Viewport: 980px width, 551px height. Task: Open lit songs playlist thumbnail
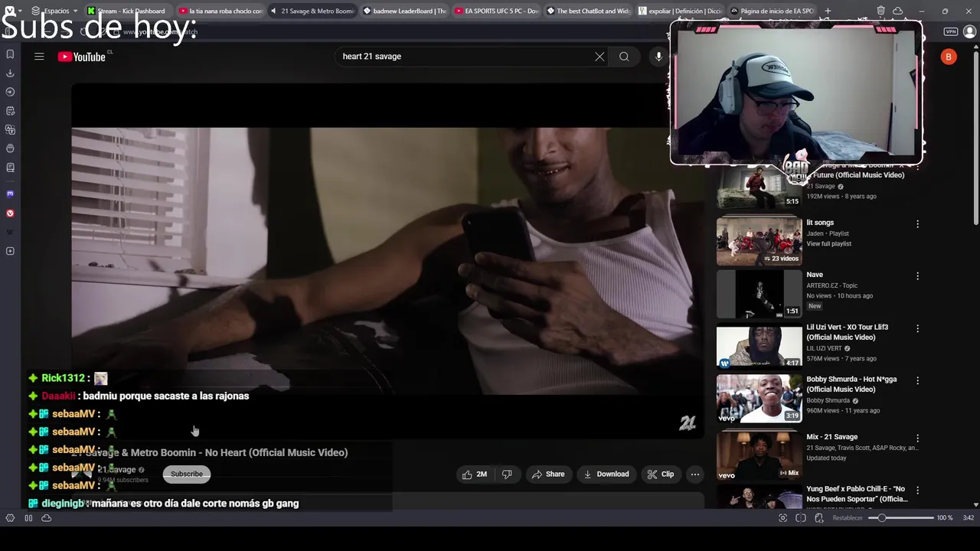click(x=759, y=241)
